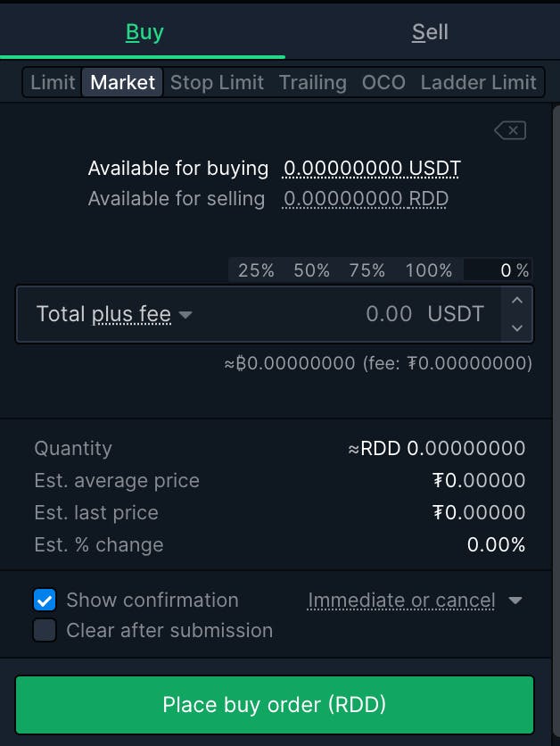560x746 pixels.
Task: Click the clear form backspace icon
Action: point(510,131)
